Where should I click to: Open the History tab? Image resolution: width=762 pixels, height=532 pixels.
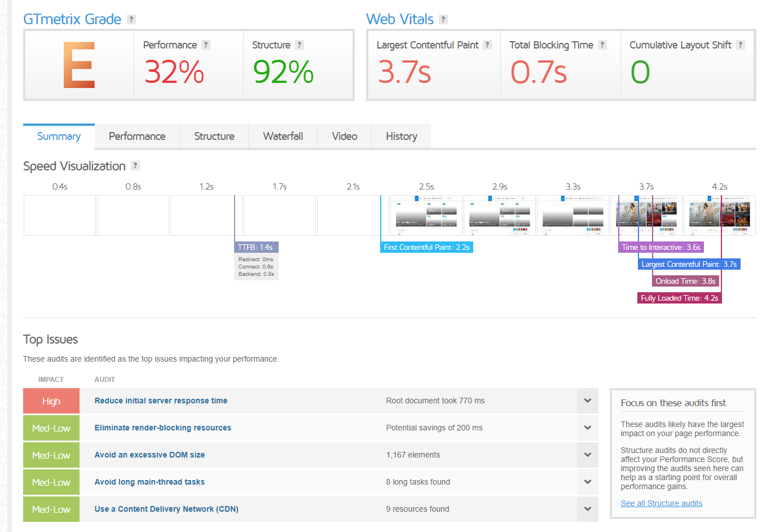[x=402, y=136]
